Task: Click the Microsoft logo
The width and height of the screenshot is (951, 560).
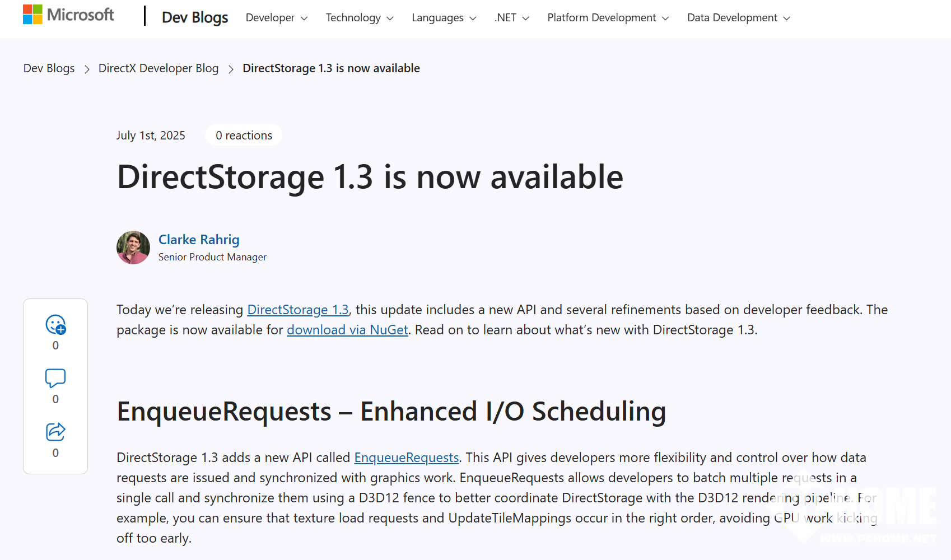Action: point(68,15)
